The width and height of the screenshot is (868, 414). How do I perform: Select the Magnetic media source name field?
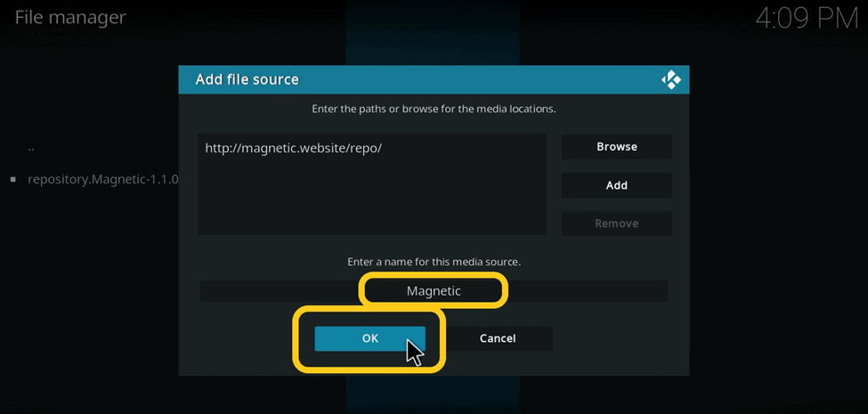tap(434, 291)
